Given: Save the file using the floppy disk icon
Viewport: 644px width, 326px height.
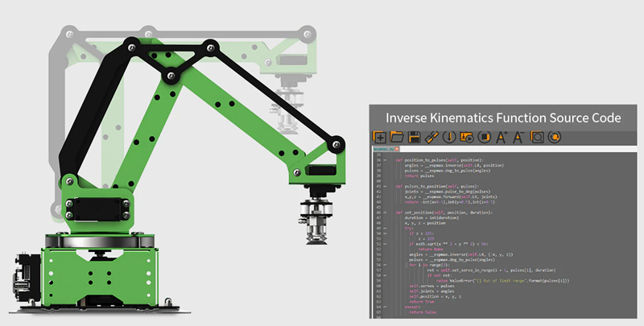Looking at the screenshot, I should click(x=415, y=138).
